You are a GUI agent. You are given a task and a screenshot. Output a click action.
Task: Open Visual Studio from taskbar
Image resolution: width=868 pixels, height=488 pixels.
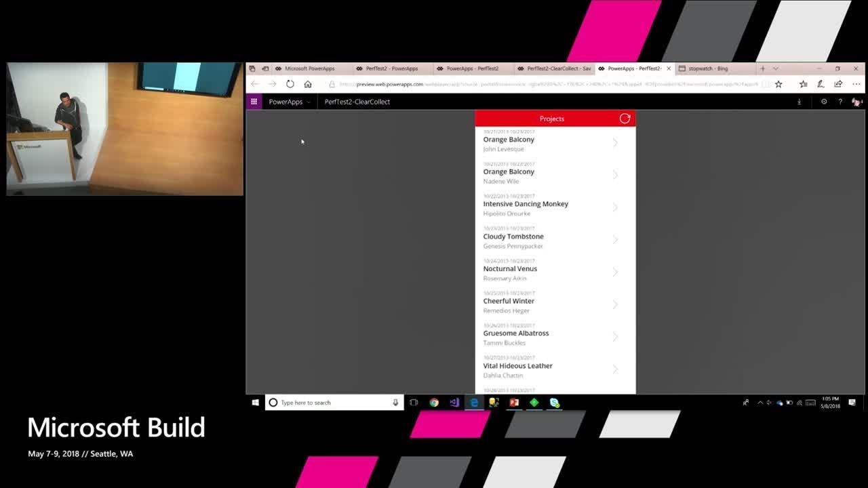(x=454, y=403)
